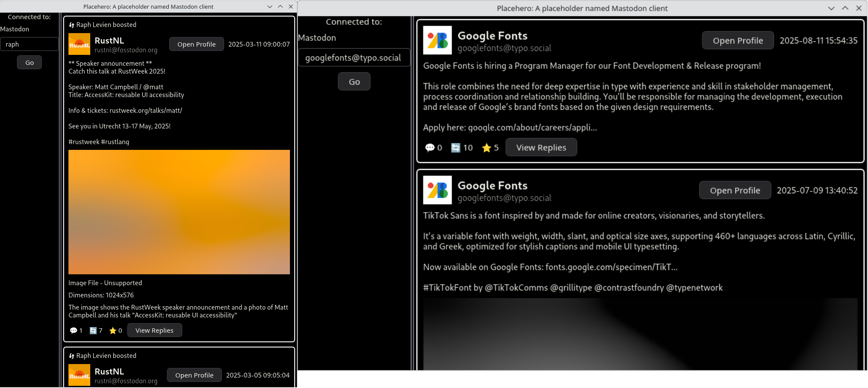This screenshot has height=388, width=868.
Task: Click 'Image File - Unsupported' label
Action: (x=105, y=283)
